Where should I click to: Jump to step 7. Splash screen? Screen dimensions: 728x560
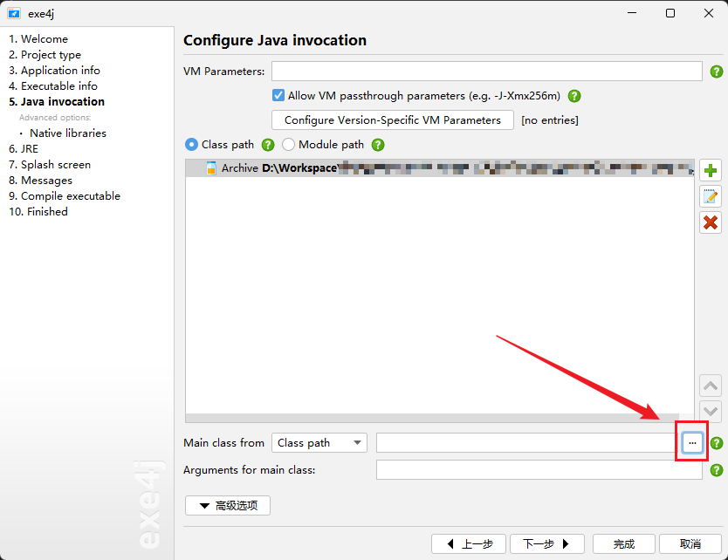(x=50, y=165)
